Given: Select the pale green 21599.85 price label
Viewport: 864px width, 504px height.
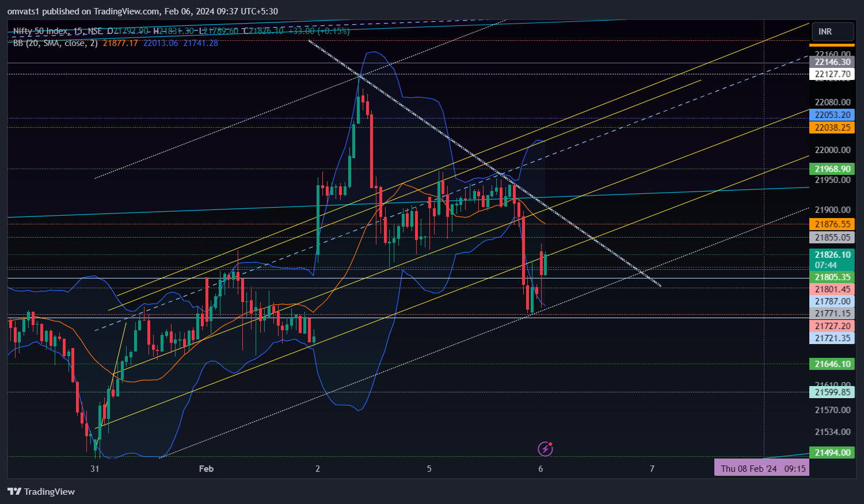Looking at the screenshot, I should pyautogui.click(x=832, y=392).
